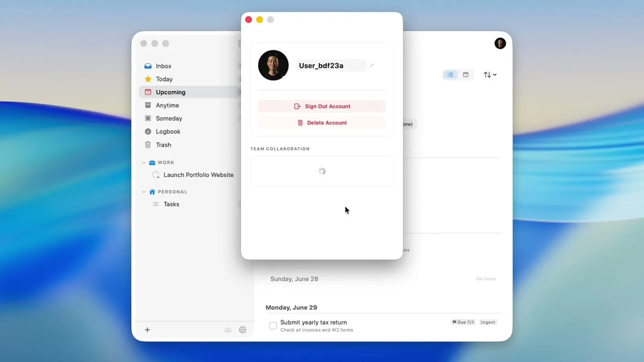Click 'Check all invoices and W2 forms' note
Screen dimensions: 644x362
coord(317,330)
